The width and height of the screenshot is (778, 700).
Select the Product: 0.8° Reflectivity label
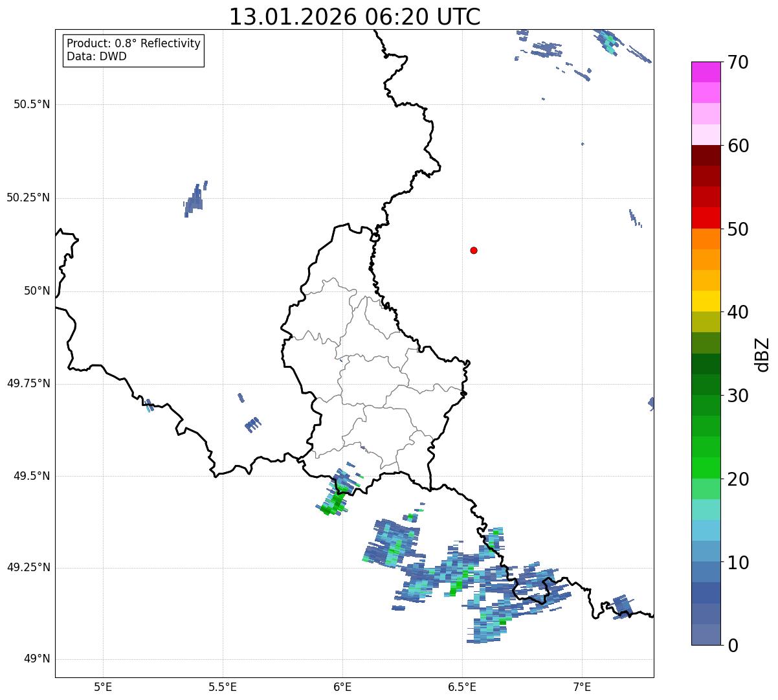tap(134, 43)
